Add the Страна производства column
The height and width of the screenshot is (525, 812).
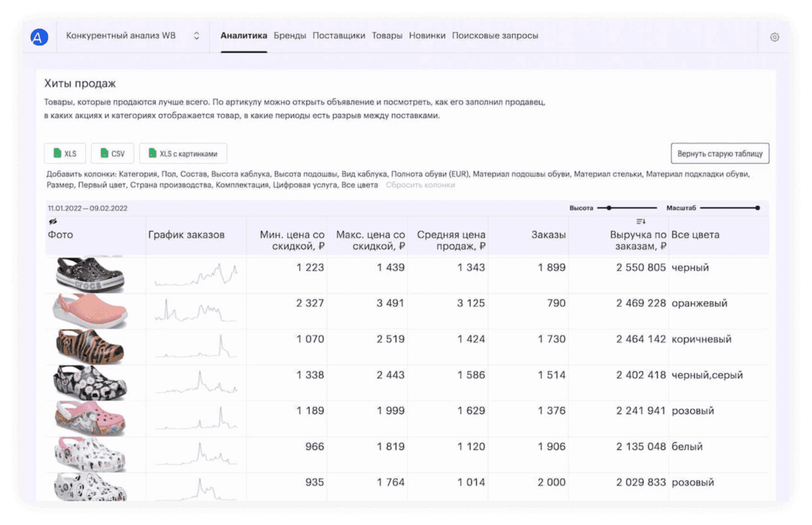[171, 185]
